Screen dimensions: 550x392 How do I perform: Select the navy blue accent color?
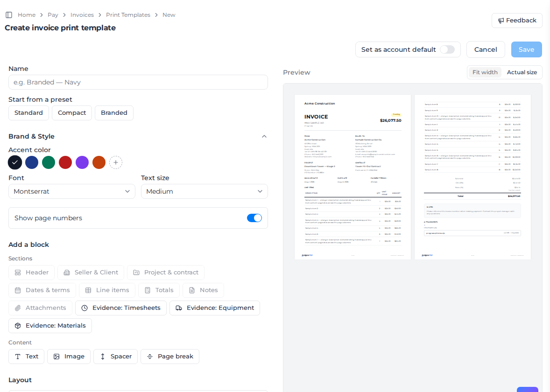[x=32, y=162]
